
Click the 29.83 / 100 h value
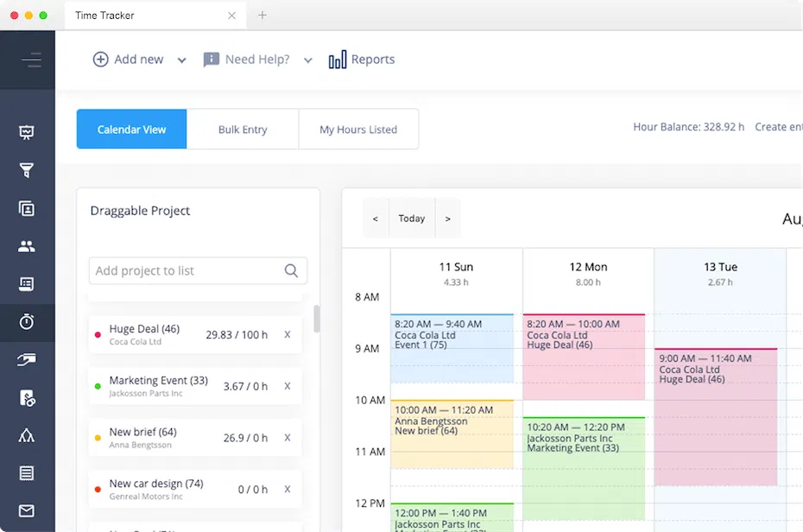coord(237,335)
